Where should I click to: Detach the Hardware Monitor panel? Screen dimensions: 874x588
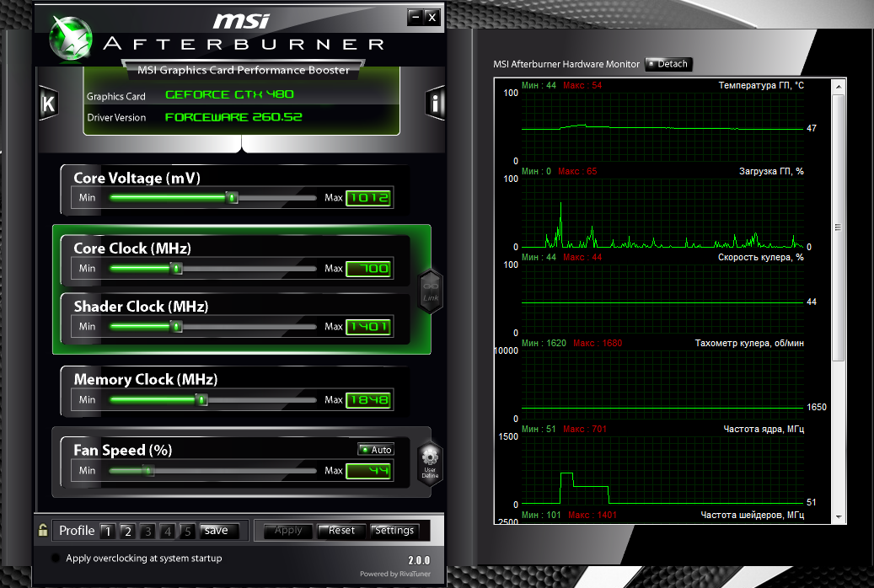[x=668, y=64]
